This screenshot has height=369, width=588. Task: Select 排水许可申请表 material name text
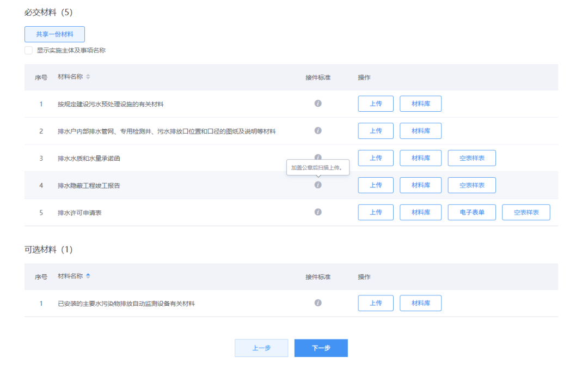(x=79, y=213)
